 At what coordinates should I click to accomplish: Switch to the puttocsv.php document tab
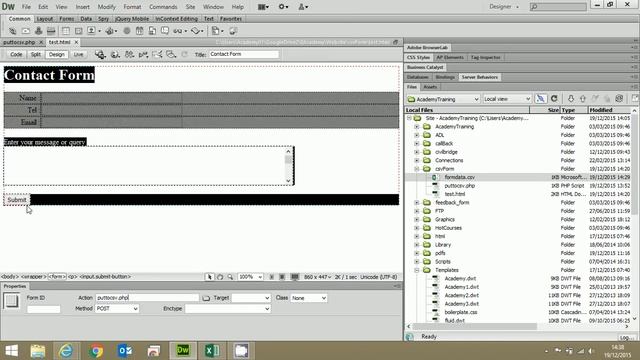coord(19,42)
